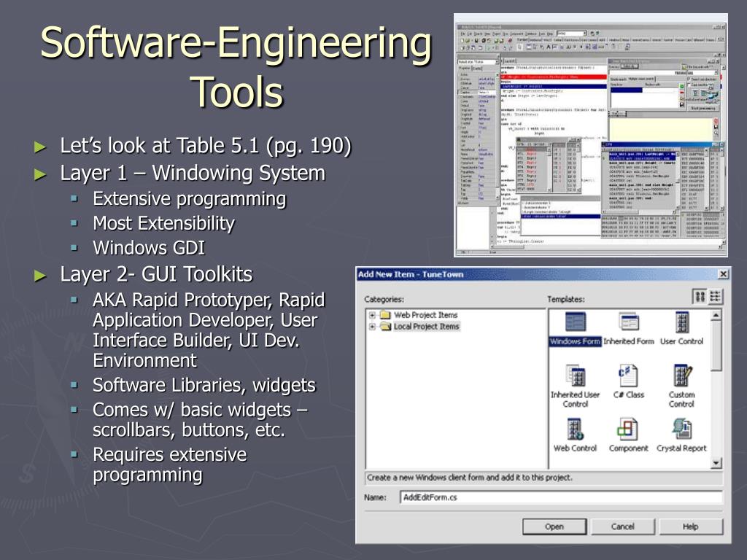This screenshot has width=747, height=560.
Task: Click the Start processing button
Action: click(703, 108)
